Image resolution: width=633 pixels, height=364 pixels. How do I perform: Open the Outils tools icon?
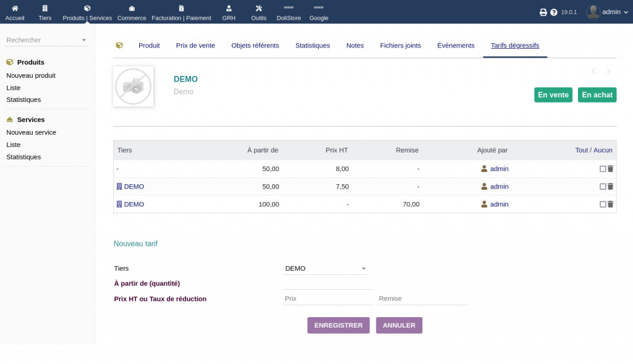258,9
